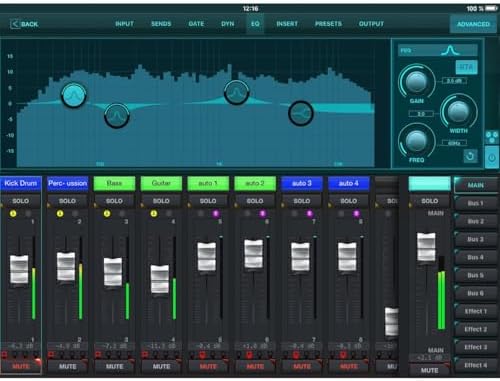The height and width of the screenshot is (381, 500).
Task: Toggle the RTA button in EQ panel
Action: pos(466,67)
